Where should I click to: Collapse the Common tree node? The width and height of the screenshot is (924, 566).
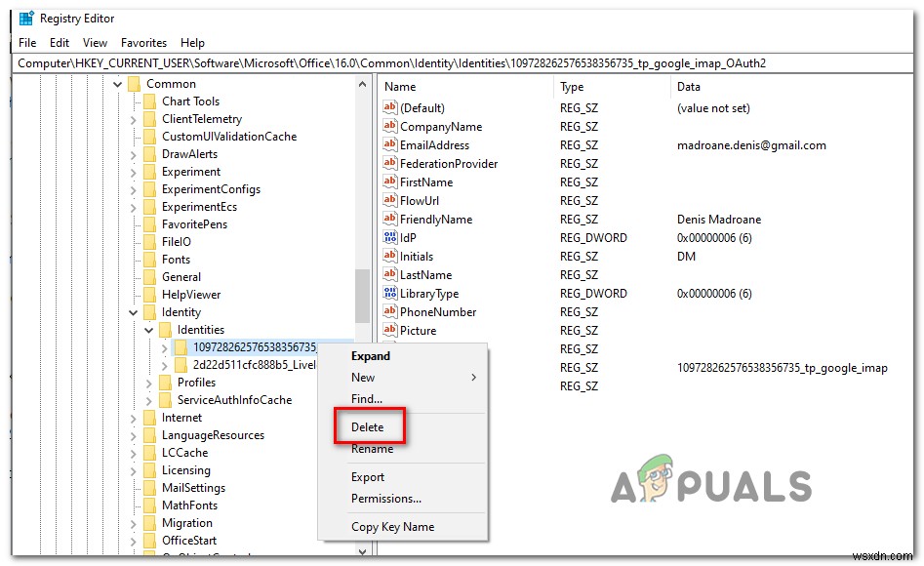(x=117, y=83)
